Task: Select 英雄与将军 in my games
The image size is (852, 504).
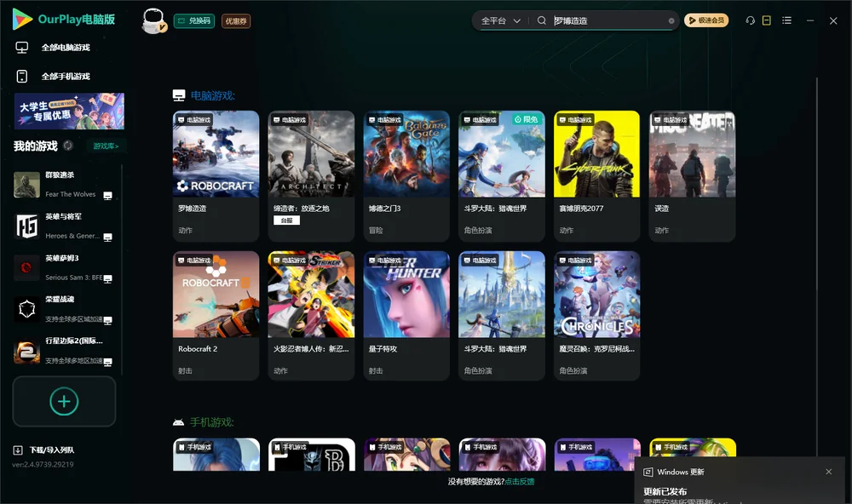Action: (x=64, y=226)
